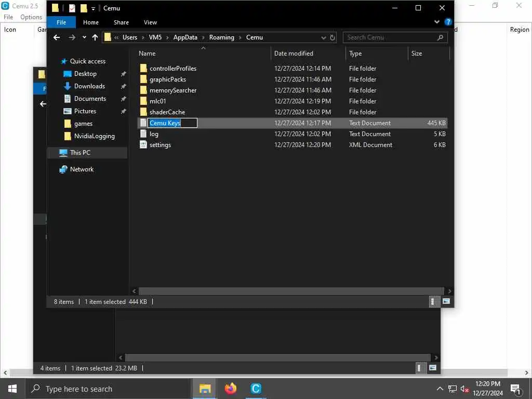Open Desktop in navigation pane
Screen dimensions: 532x399
pyautogui.click(x=85, y=74)
